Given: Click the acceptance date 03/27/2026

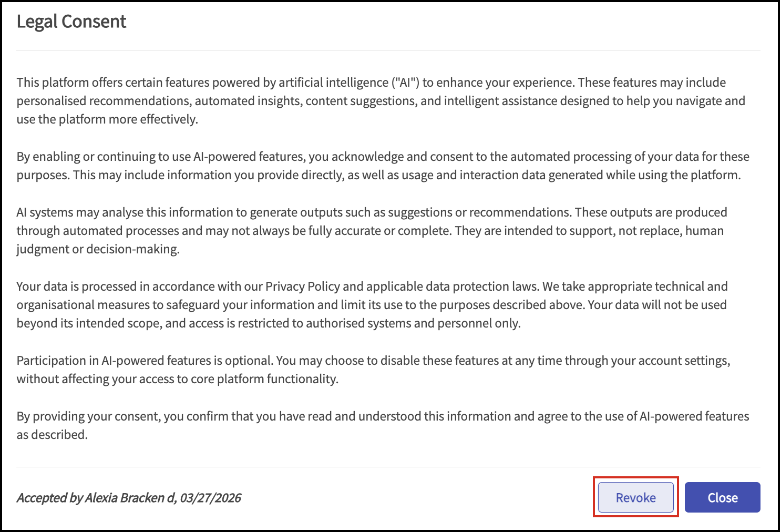Looking at the screenshot, I should tap(211, 498).
